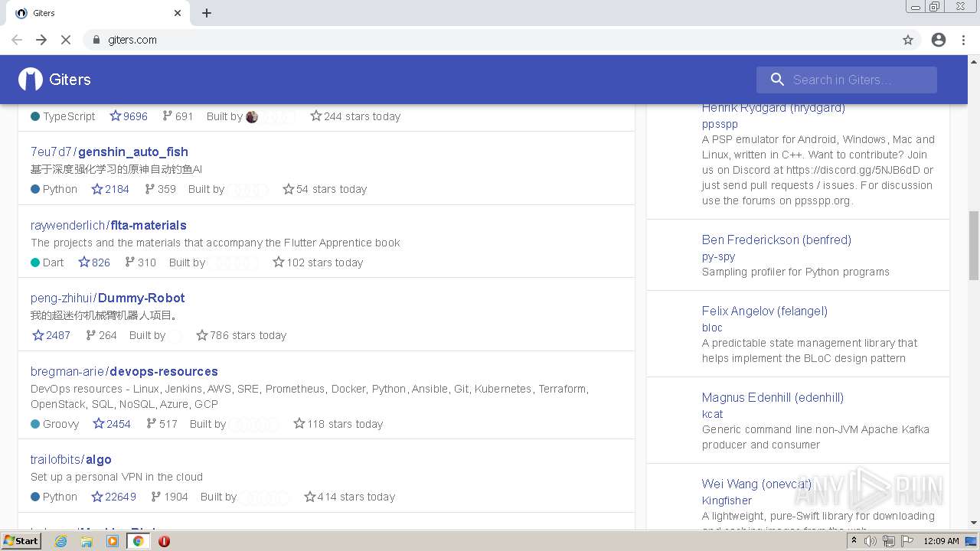Click the Giters header title
The height and width of the screenshot is (551, 980).
pos(70,80)
